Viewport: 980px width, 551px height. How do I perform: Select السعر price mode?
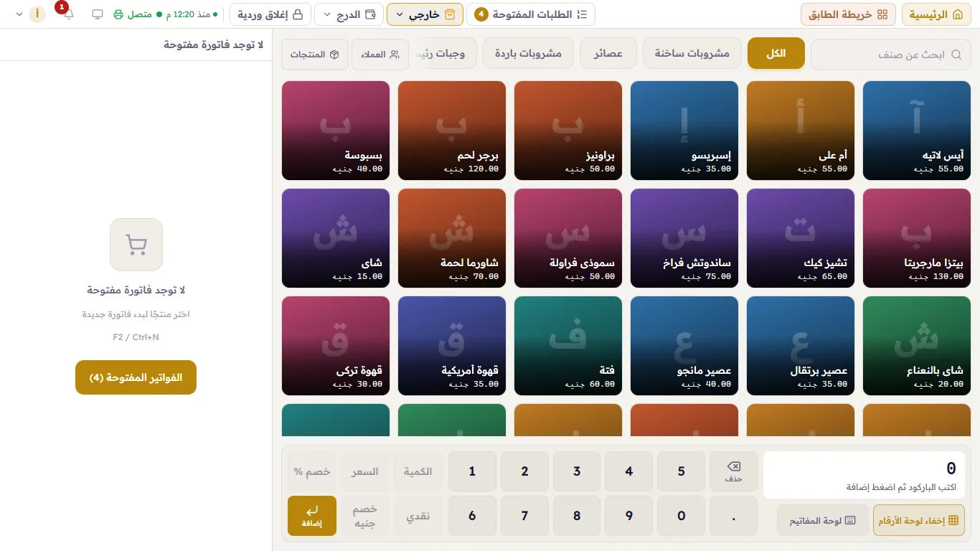click(365, 471)
